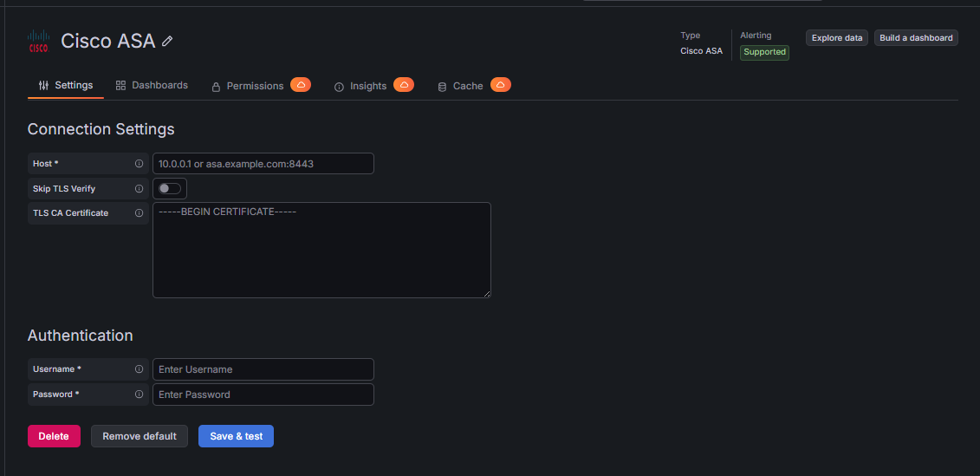Show info icon for Password

[x=140, y=394]
